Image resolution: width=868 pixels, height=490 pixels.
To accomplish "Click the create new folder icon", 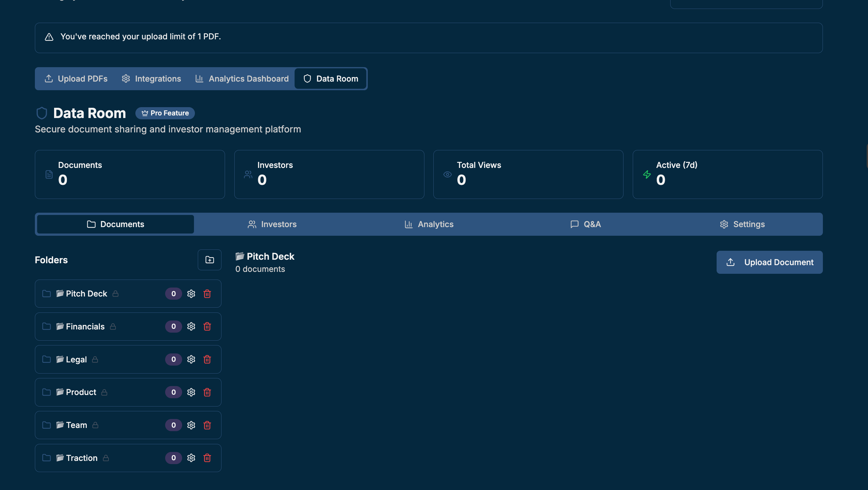I will pos(209,260).
